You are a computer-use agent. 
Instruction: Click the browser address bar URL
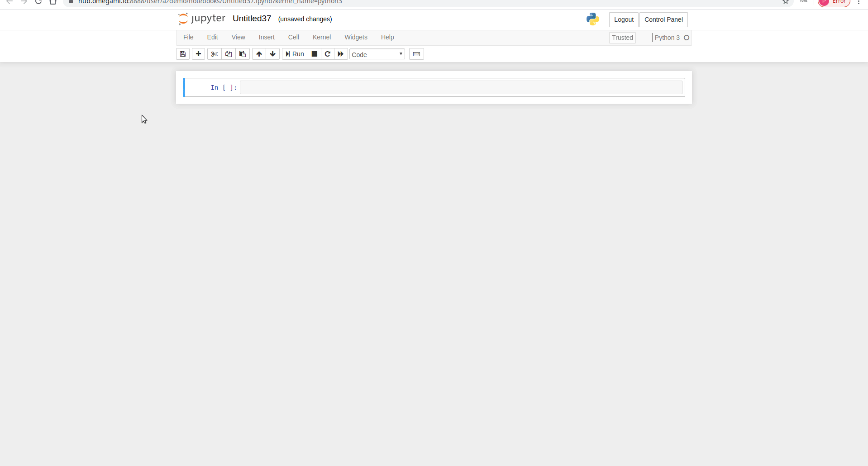coord(210,2)
